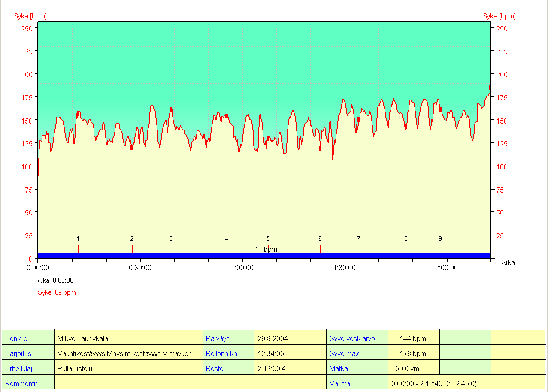Click lap marker 3 near the time axis
This screenshot has width=548, height=392.
pos(171,248)
